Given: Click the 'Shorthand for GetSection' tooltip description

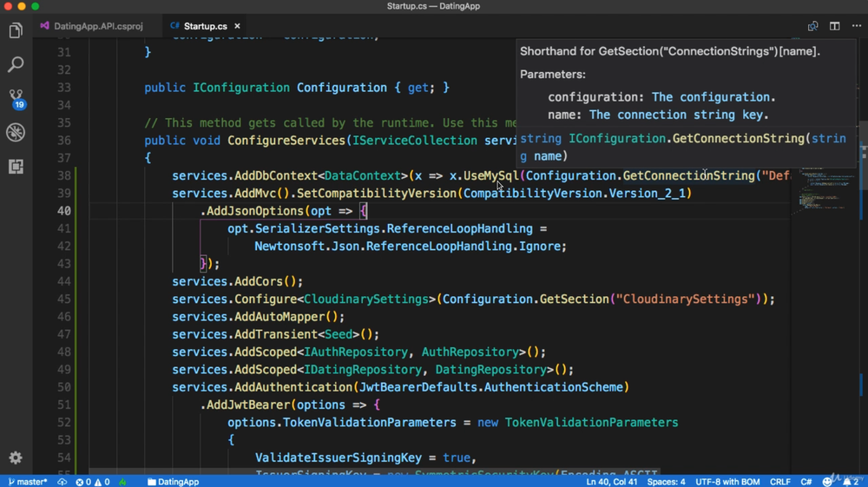Looking at the screenshot, I should pos(670,51).
